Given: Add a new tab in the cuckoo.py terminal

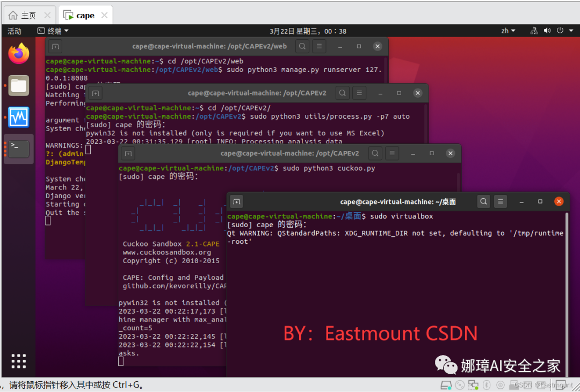Looking at the screenshot, I should coord(128,153).
